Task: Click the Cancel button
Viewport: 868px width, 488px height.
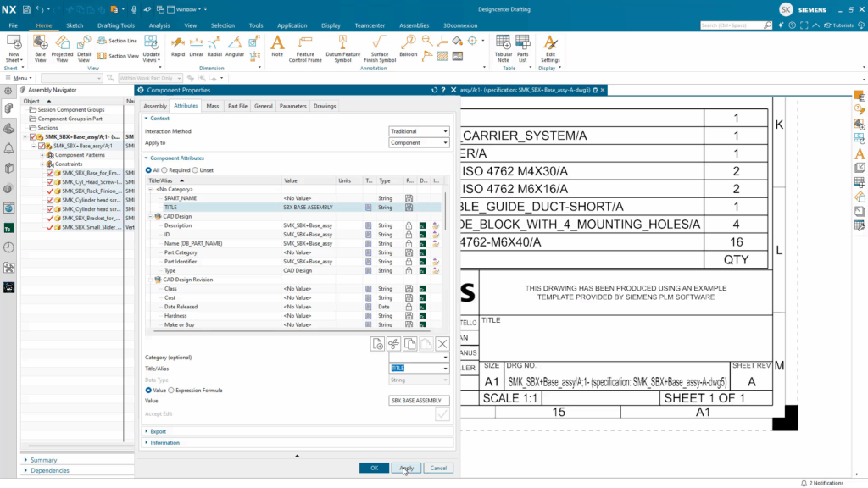Action: pos(437,468)
